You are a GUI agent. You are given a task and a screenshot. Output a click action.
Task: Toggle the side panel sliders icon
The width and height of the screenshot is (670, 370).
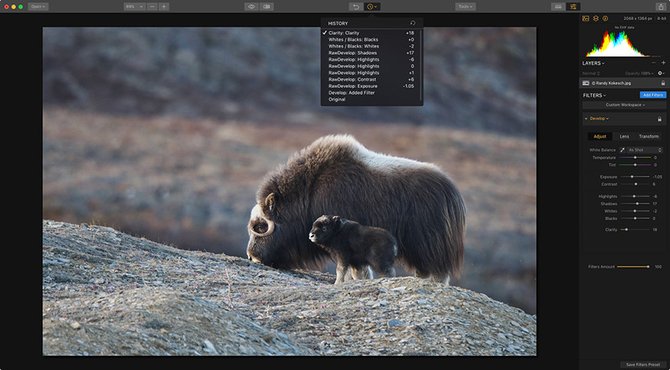(573, 6)
